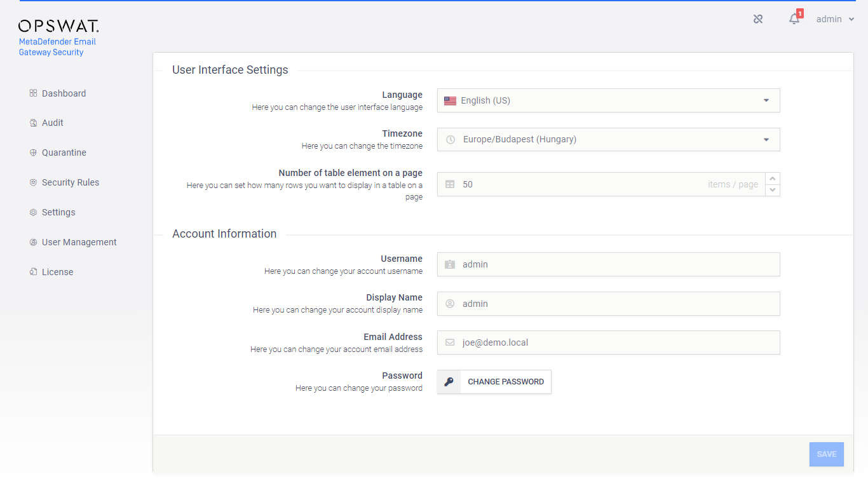868x488 pixels.
Task: Focus the Username input field
Action: pos(608,264)
